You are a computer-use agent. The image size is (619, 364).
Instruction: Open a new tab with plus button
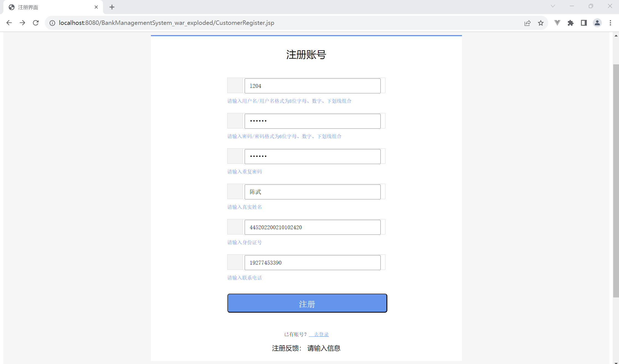coord(112,7)
